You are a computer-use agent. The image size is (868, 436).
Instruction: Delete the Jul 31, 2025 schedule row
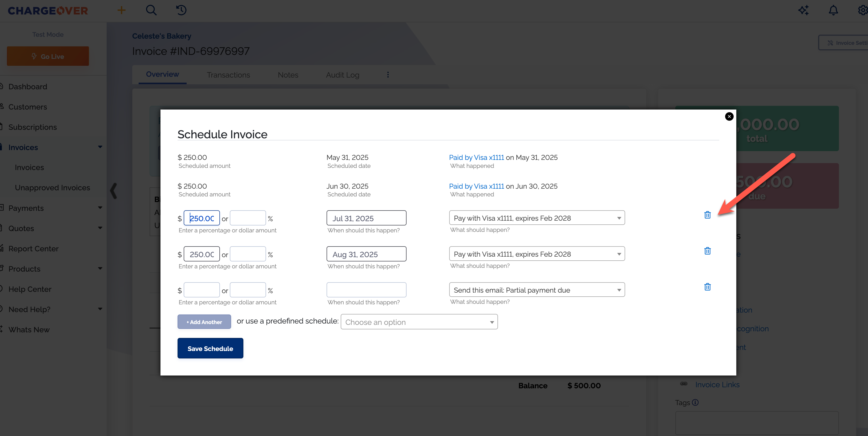pos(708,215)
